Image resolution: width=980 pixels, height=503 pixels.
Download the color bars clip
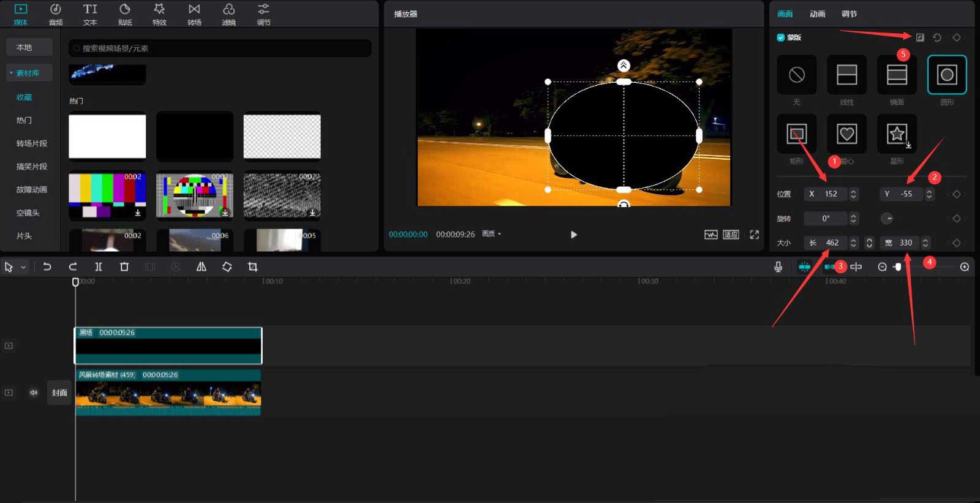coord(138,213)
